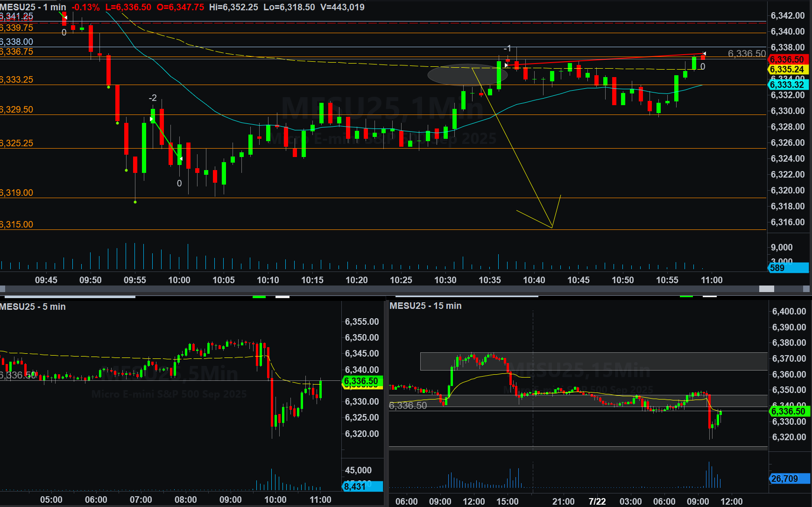Image resolution: width=812 pixels, height=507 pixels.
Task: Click the blue 26,709 volume tag
Action: point(789,478)
